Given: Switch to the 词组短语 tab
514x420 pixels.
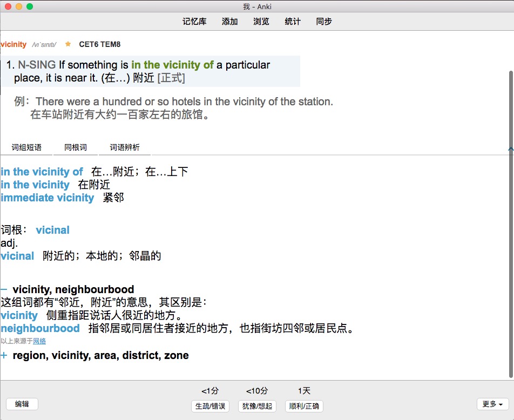Looking at the screenshot, I should (27, 147).
